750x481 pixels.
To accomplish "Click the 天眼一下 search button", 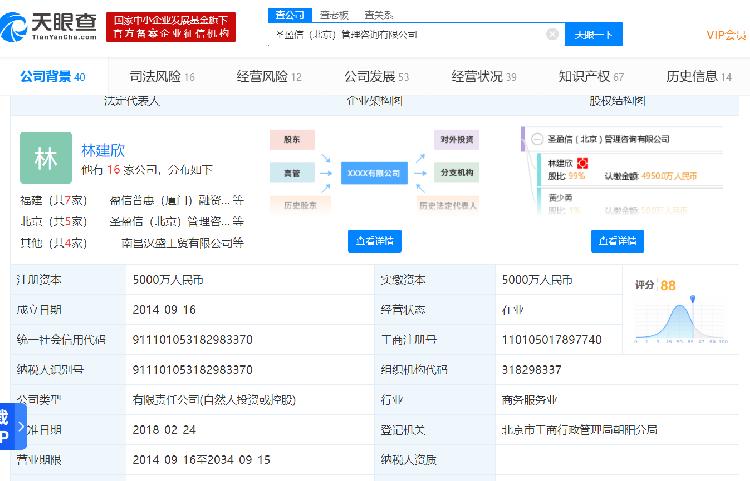I will (x=594, y=34).
